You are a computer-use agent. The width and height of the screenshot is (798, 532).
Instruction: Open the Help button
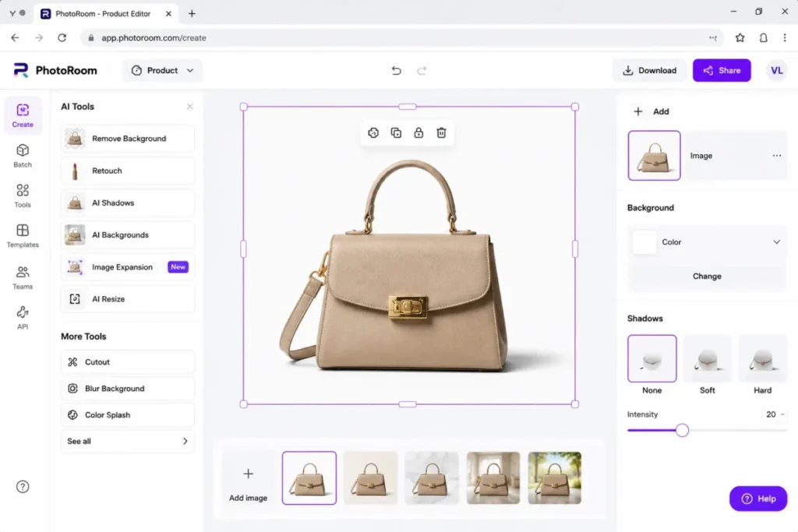pyautogui.click(x=758, y=499)
